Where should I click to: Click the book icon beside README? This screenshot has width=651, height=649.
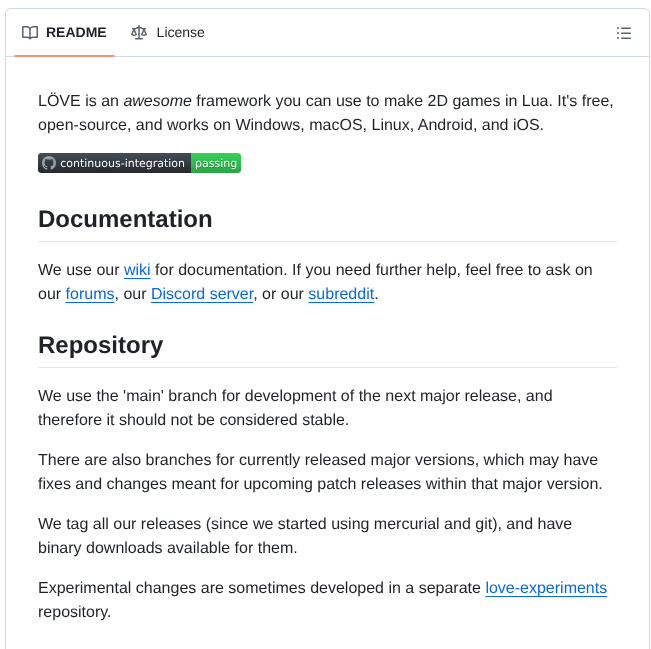tap(30, 33)
